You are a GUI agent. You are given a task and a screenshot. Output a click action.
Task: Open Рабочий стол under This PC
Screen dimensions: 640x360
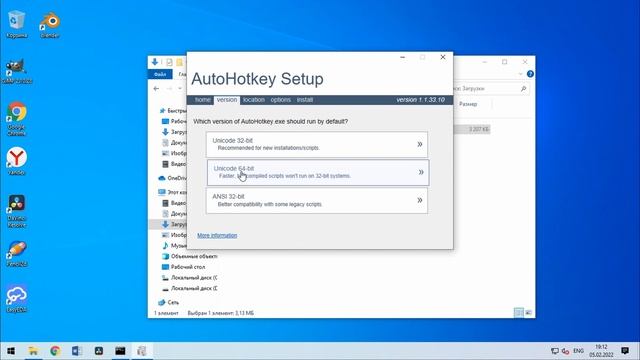pyautogui.click(x=184, y=267)
